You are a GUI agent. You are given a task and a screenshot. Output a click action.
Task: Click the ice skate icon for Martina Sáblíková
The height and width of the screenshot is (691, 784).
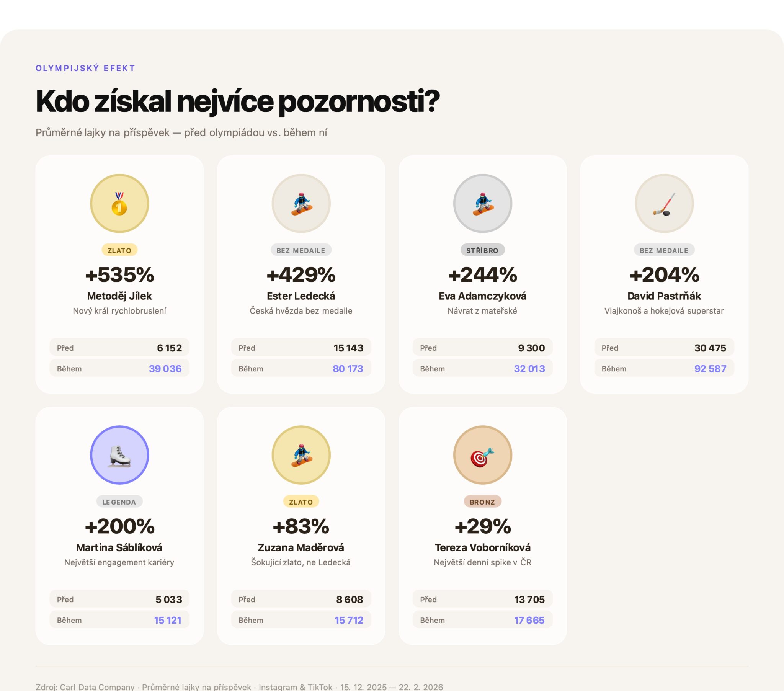click(119, 455)
